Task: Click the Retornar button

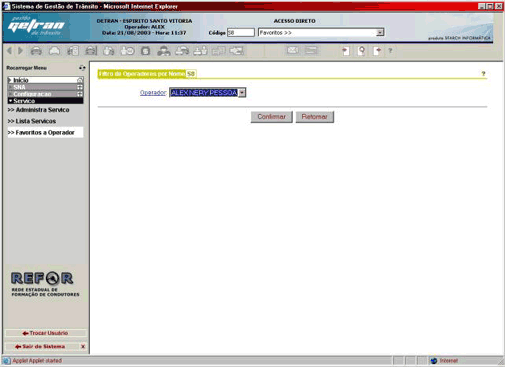Action: coord(315,117)
